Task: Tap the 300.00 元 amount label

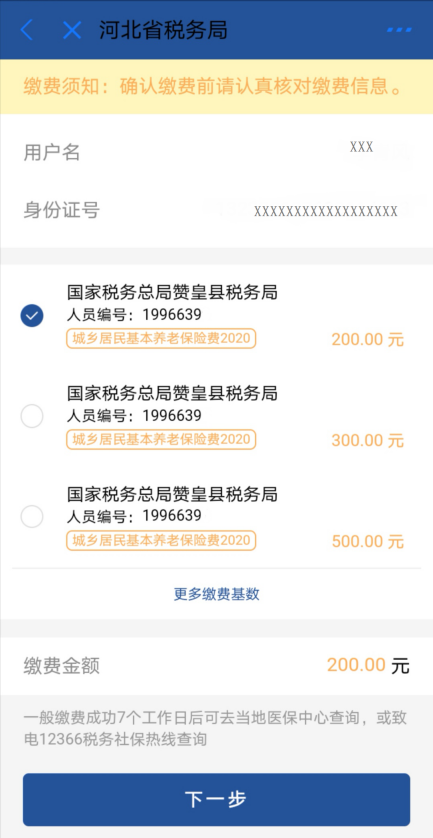Action: pyautogui.click(x=367, y=441)
